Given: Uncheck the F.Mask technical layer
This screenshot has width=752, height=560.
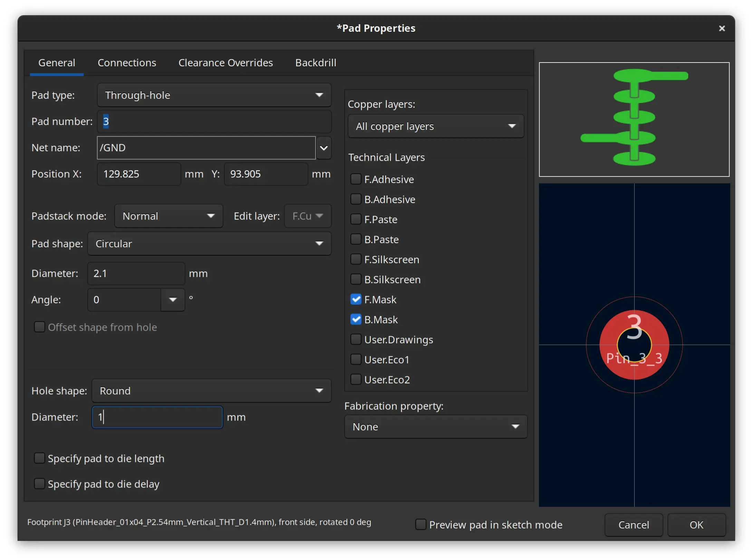Looking at the screenshot, I should [356, 299].
